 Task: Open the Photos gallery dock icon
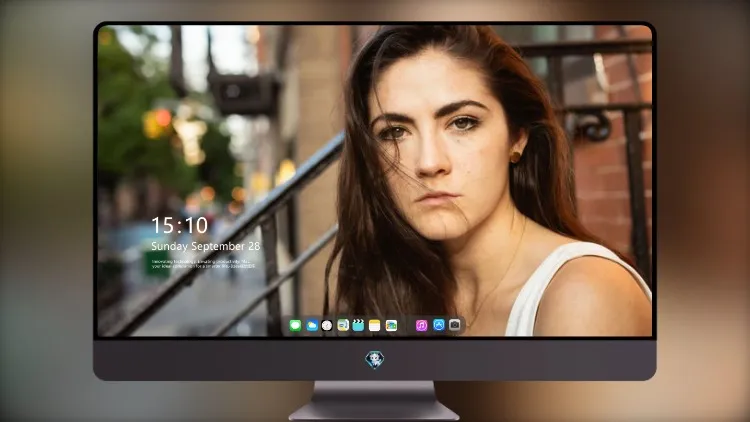391,325
